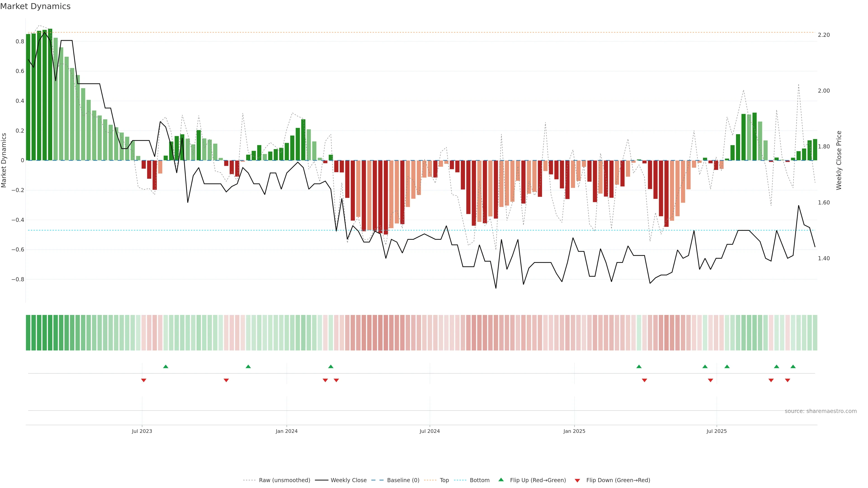Screen dimensions: 868x488
Task: Hide the Bottom series via legend
Action: click(x=479, y=480)
